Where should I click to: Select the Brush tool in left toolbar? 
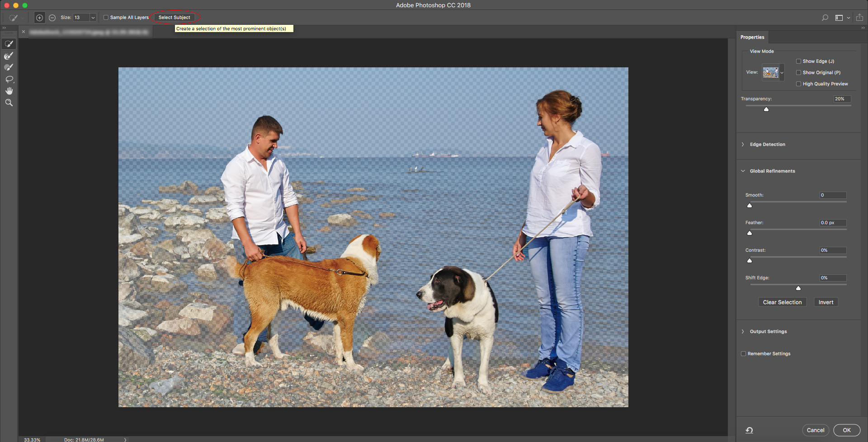pos(9,67)
